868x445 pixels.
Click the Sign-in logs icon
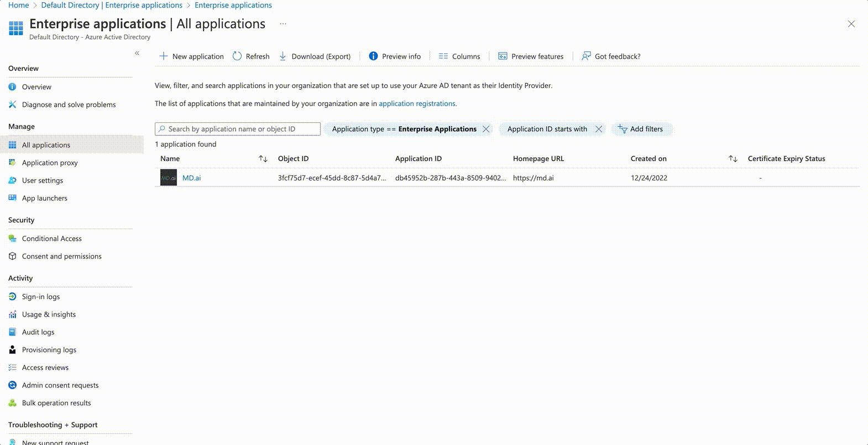point(12,297)
